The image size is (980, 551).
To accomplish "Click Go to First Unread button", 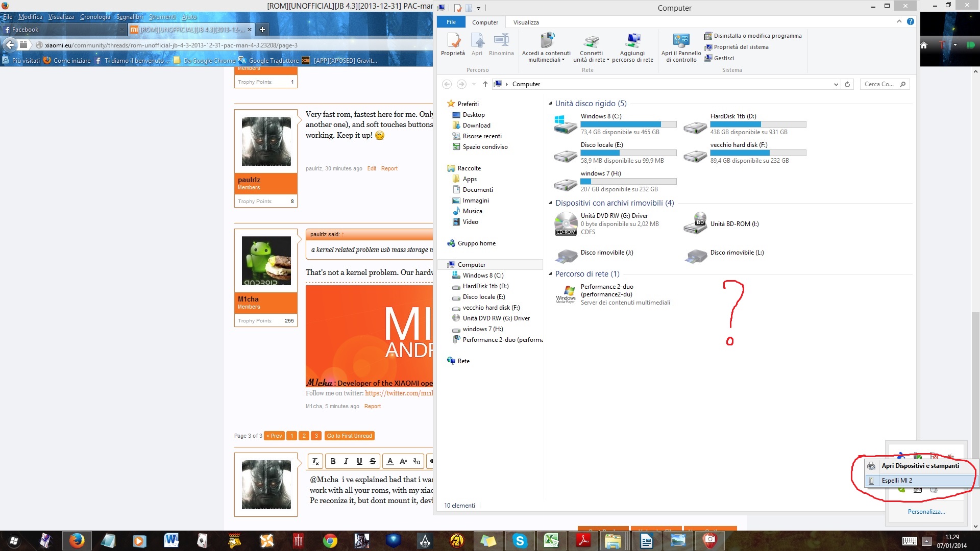I will coord(349,436).
